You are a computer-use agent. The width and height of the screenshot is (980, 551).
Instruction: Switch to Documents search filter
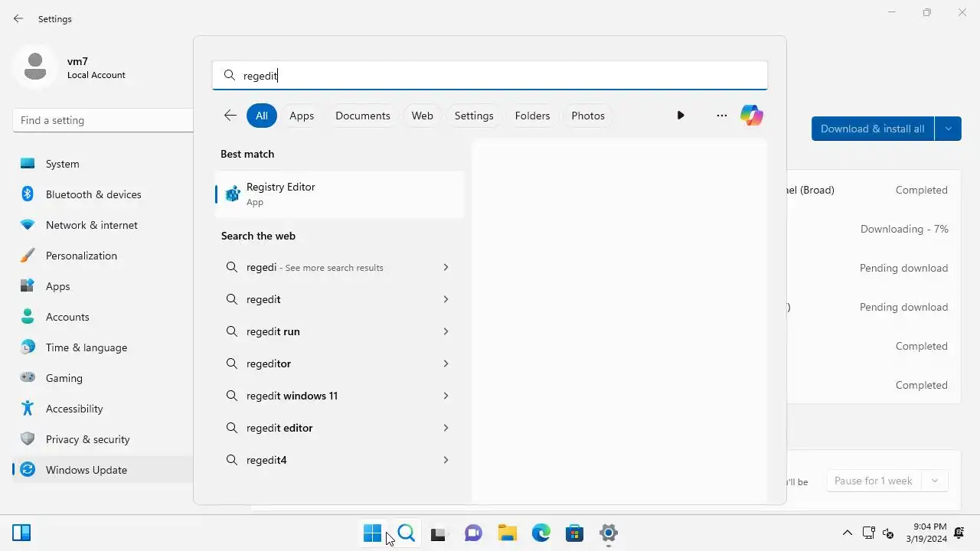coord(363,116)
